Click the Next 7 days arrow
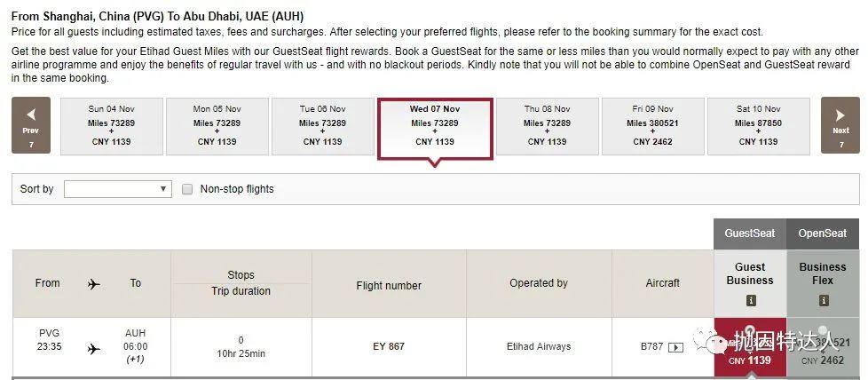Screen dimensions: 868x380 coord(840,126)
